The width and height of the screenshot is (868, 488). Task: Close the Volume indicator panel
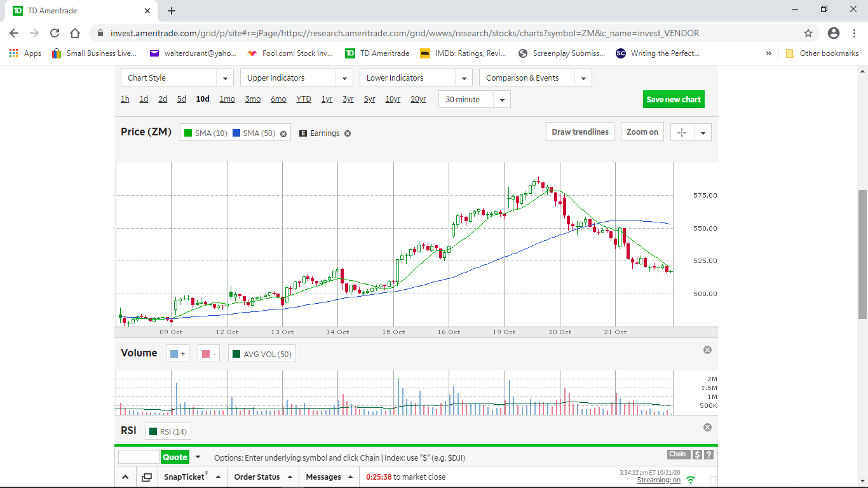pyautogui.click(x=707, y=350)
